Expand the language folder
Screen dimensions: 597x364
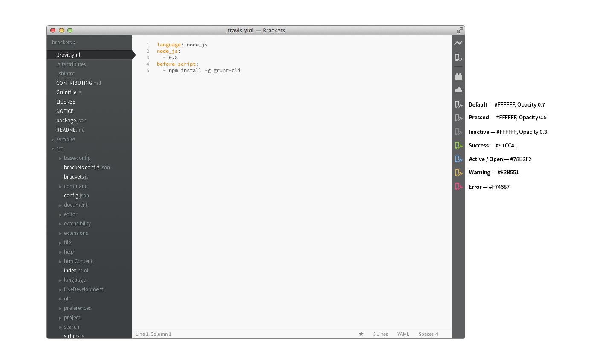click(x=61, y=280)
